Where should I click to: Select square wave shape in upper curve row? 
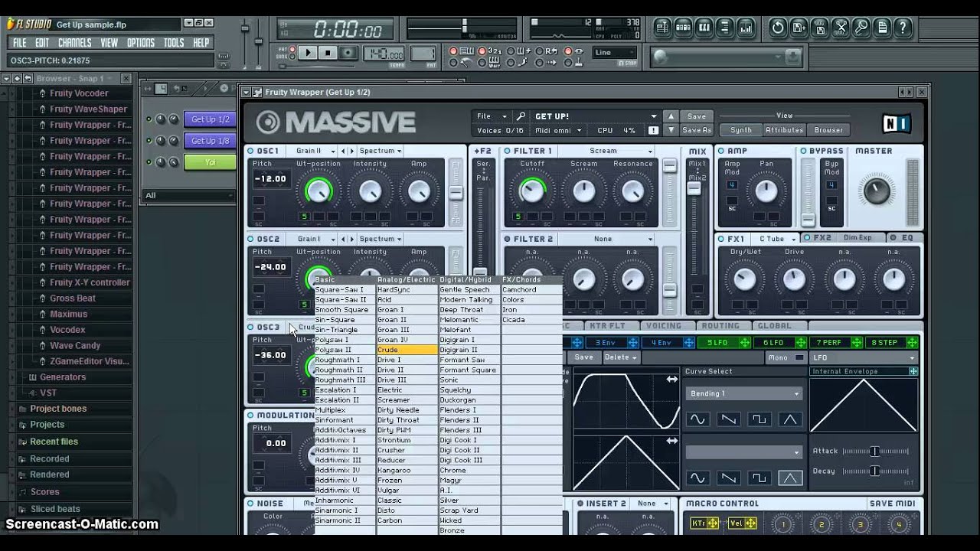(x=759, y=419)
